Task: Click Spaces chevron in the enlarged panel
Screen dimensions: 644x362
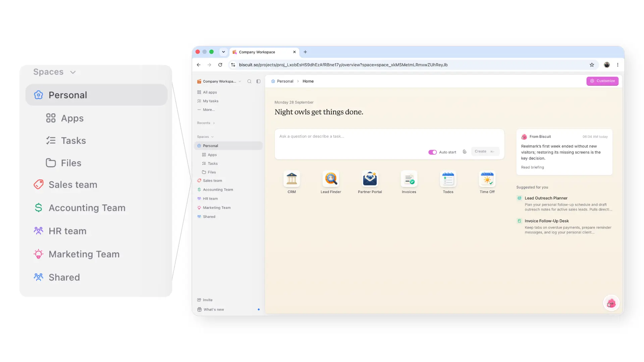Action: 73,72
